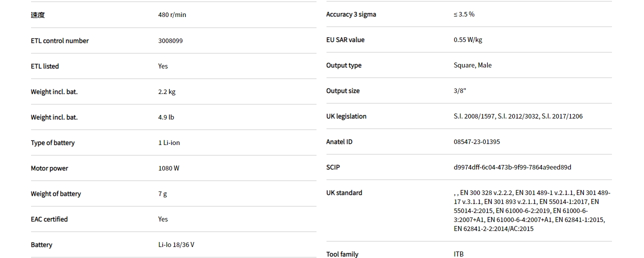Select the Accuracy 3 sigma label
The width and height of the screenshot is (644, 258).
(x=351, y=14)
